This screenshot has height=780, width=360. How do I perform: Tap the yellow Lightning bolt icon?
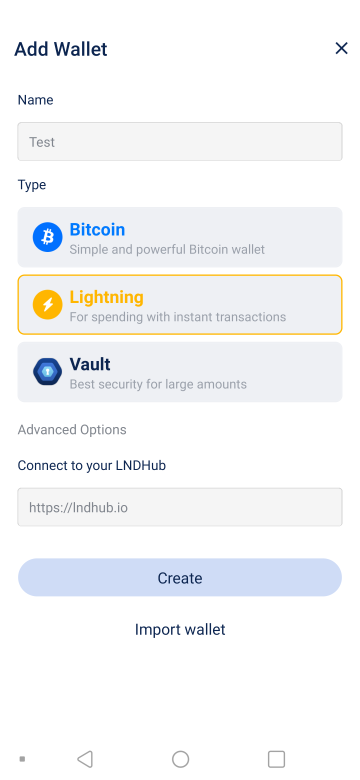click(48, 304)
